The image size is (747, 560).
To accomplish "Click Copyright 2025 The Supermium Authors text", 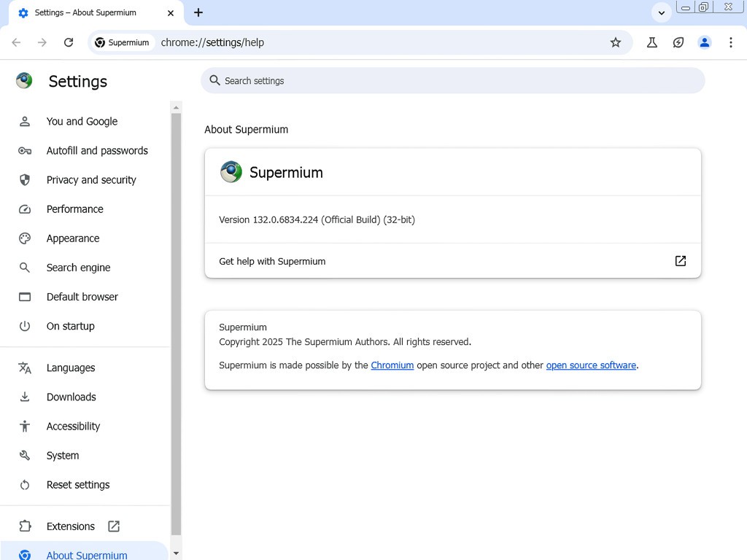I will 345,342.
